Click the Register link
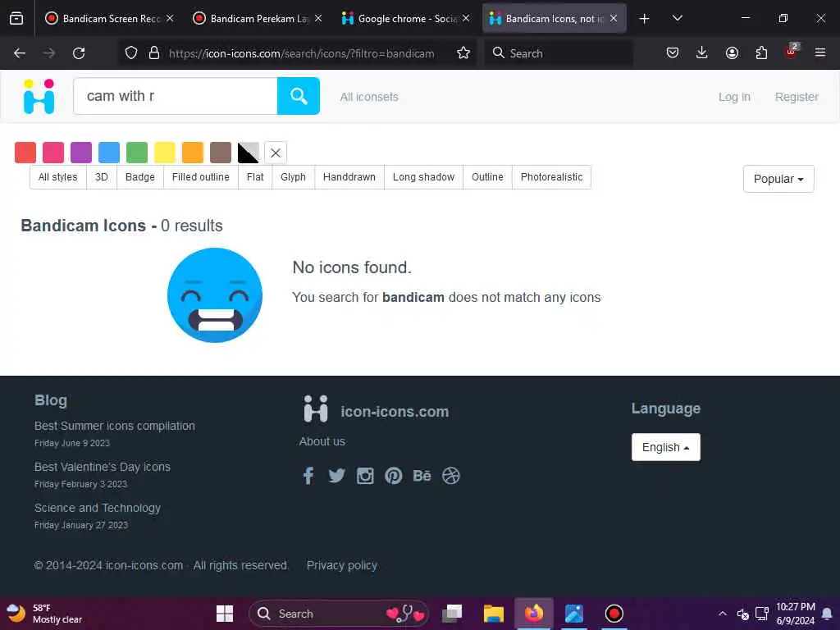 [x=797, y=97]
